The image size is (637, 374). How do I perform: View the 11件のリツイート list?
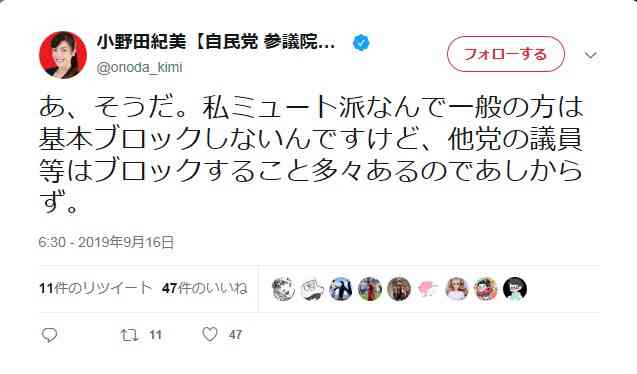coord(95,288)
